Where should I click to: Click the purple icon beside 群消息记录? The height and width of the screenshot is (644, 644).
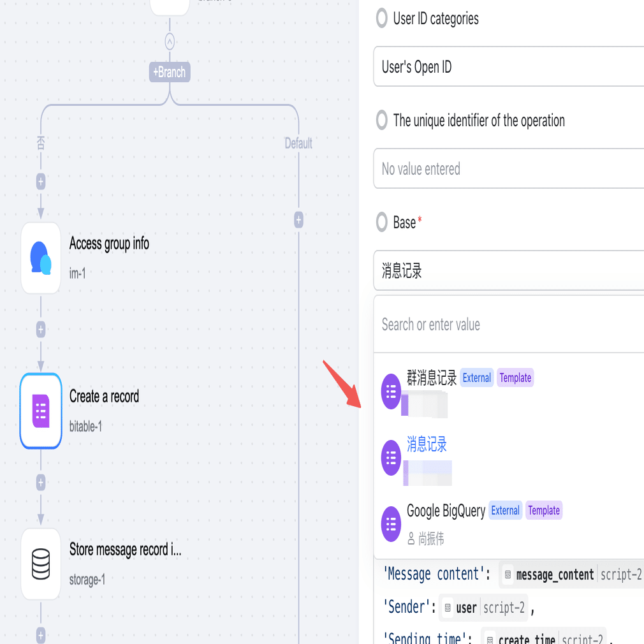point(391,391)
